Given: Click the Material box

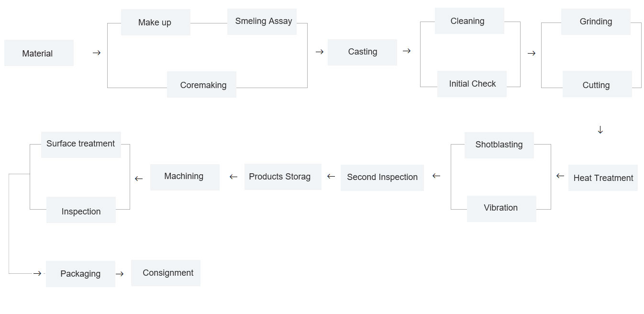Looking at the screenshot, I should (x=39, y=53).
